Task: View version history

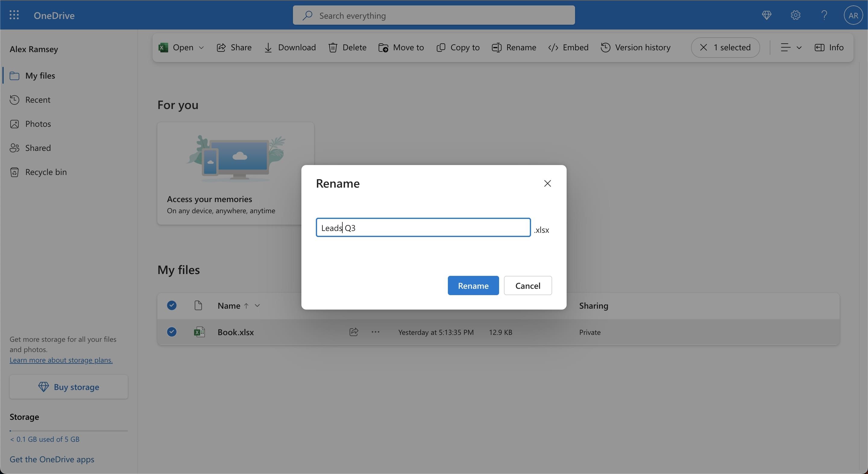Action: click(636, 48)
